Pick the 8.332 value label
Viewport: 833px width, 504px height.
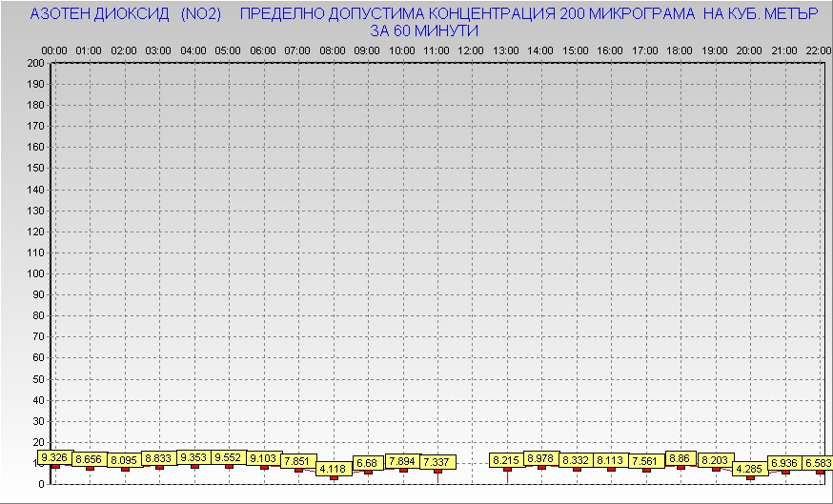[576, 460]
